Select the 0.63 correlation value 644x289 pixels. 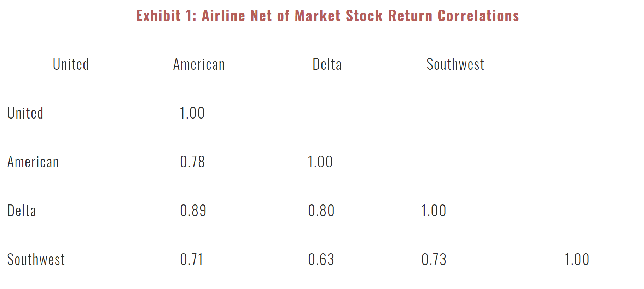tap(321, 260)
